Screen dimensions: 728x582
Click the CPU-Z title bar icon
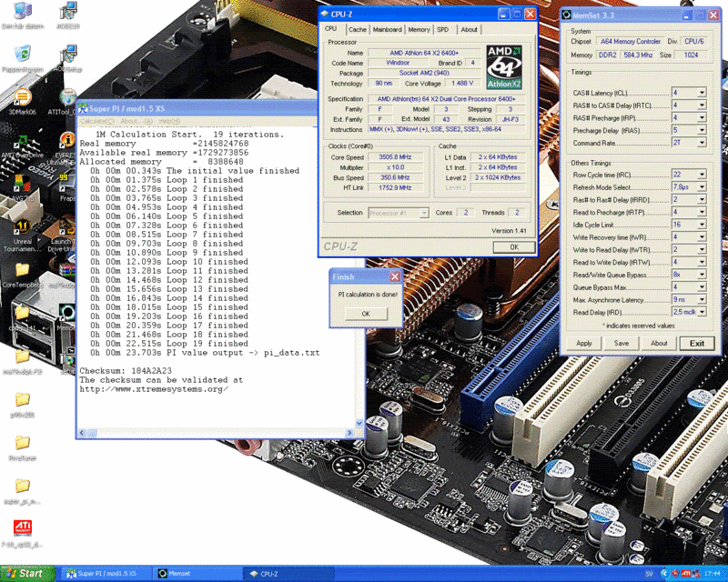(325, 14)
